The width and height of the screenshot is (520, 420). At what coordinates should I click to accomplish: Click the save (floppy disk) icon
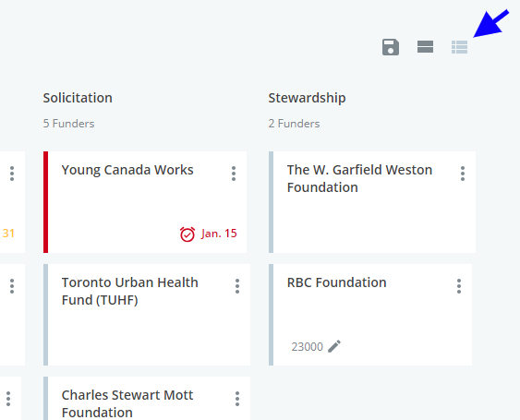(x=391, y=47)
